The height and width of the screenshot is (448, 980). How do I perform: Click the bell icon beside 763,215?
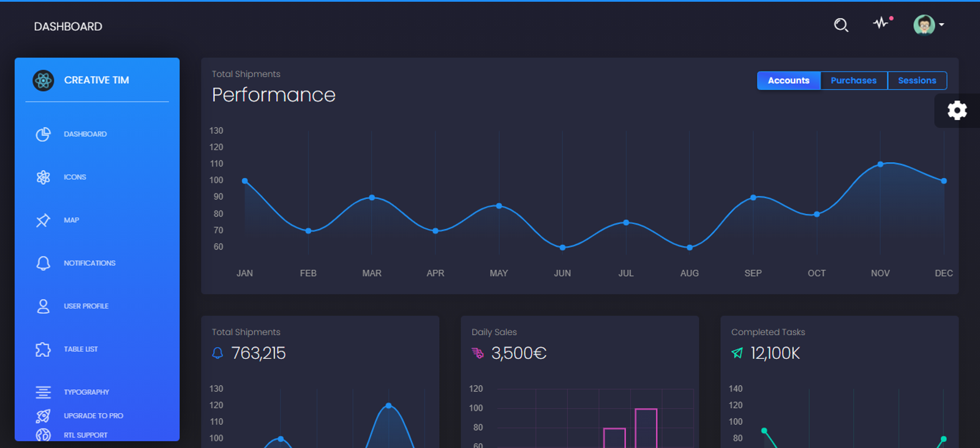tap(217, 353)
